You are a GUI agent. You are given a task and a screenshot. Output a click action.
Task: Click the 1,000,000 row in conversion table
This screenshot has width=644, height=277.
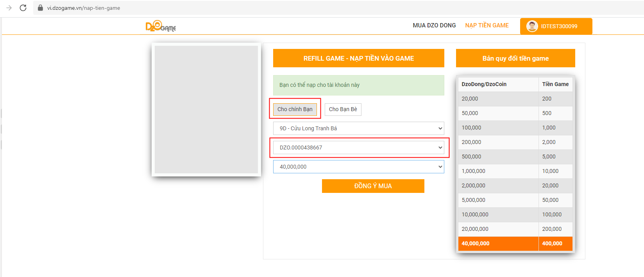[x=515, y=171]
